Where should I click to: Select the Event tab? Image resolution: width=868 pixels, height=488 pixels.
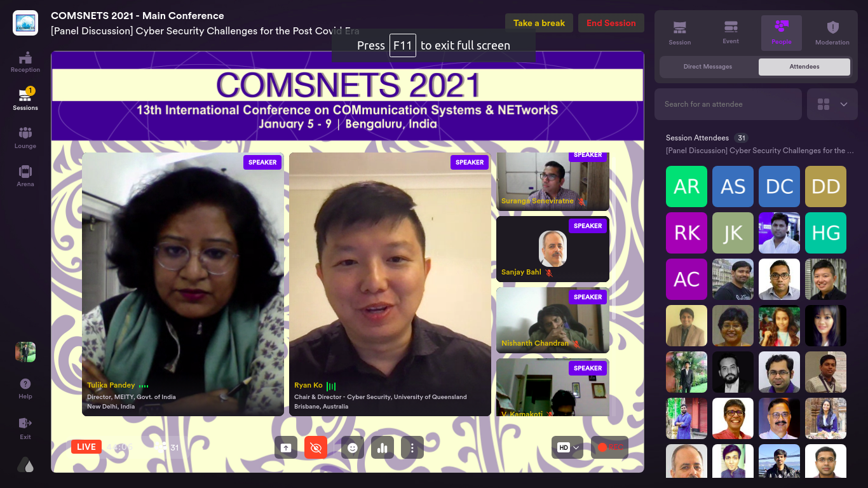(x=731, y=33)
